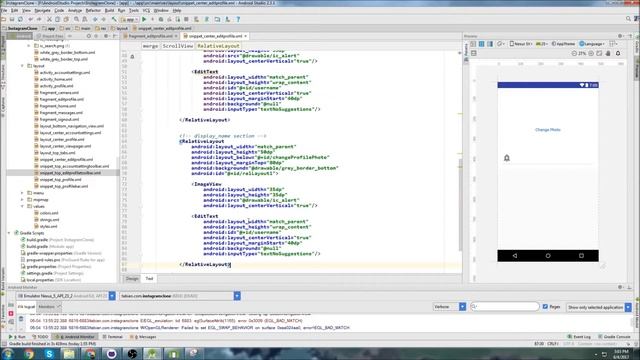Open fragment_camera.xml in project tree
This screenshot has width=640, height=360.
coord(59,93)
